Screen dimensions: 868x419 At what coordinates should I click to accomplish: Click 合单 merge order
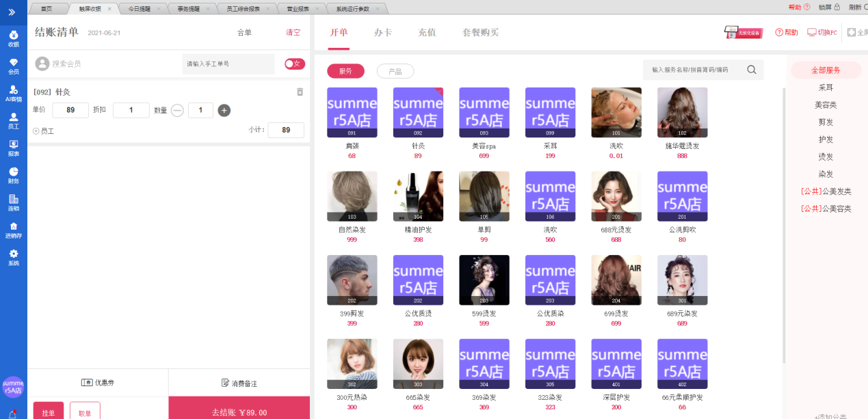244,33
